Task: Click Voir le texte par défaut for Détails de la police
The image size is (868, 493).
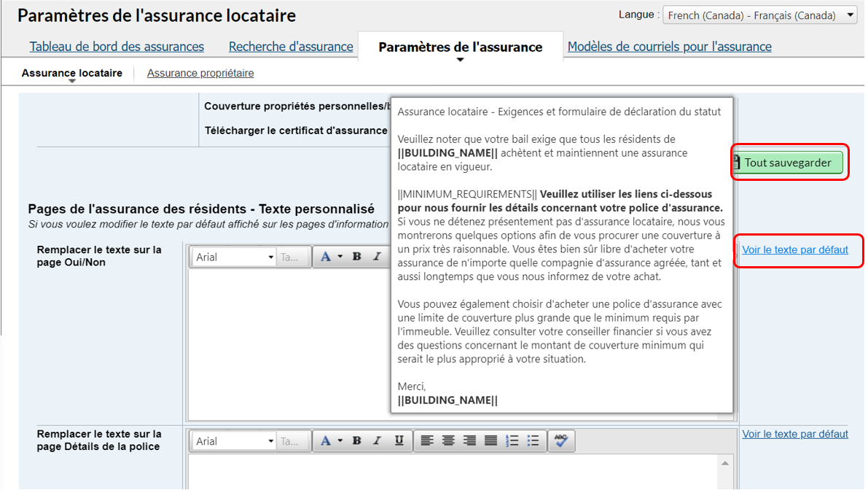Action: pos(795,434)
